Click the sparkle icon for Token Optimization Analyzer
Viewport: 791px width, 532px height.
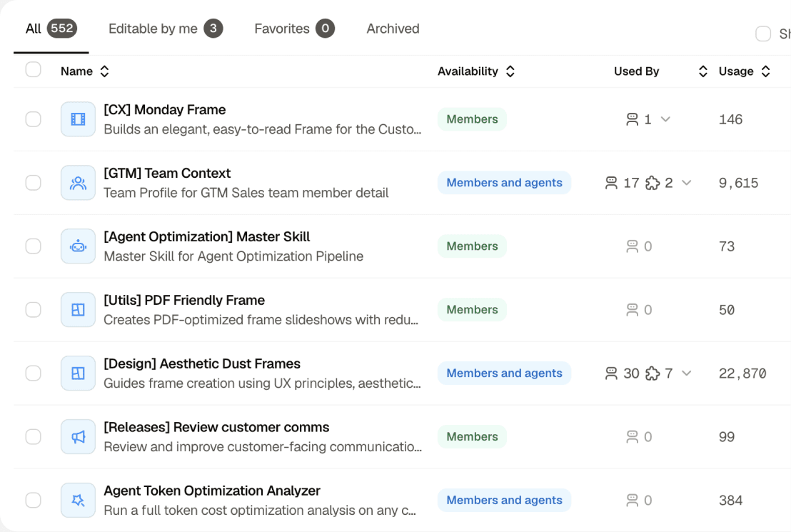point(79,500)
